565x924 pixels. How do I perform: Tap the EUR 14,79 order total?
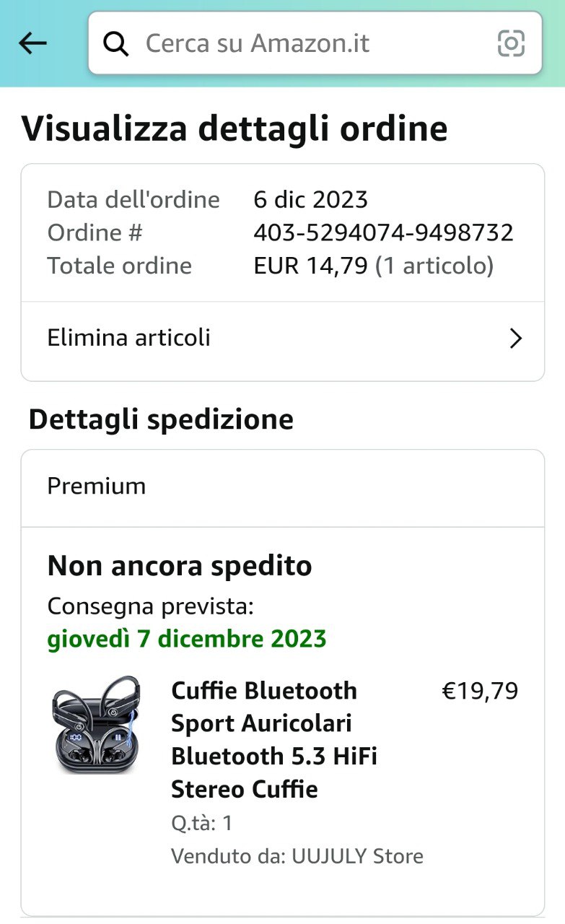311,266
